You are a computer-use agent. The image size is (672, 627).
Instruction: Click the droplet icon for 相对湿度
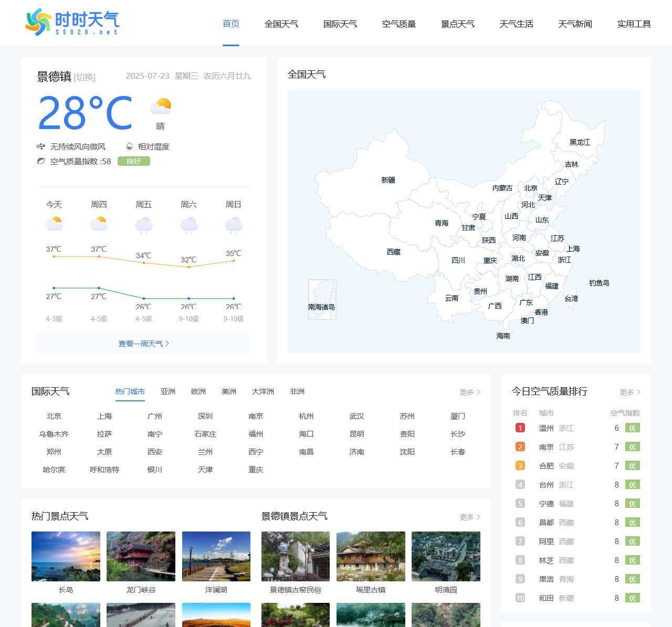pyautogui.click(x=130, y=145)
